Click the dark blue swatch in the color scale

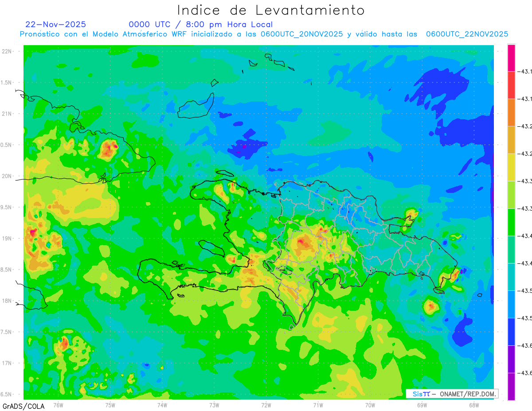pos(511,331)
